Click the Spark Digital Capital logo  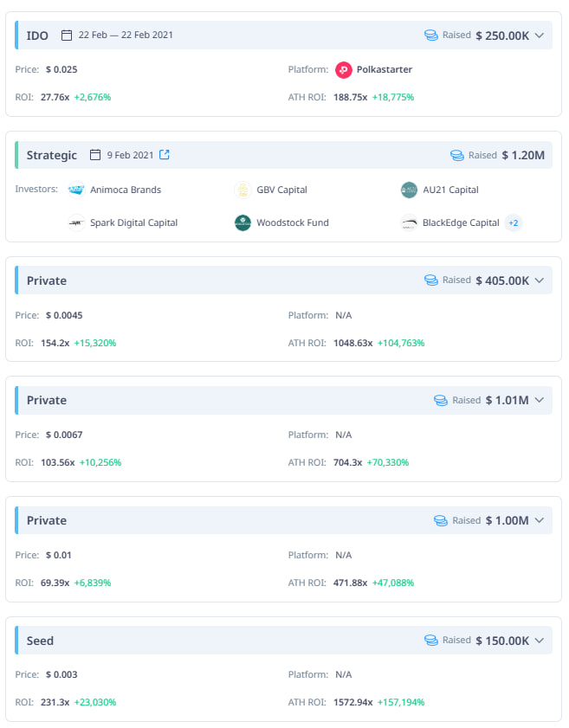pyautogui.click(x=75, y=222)
